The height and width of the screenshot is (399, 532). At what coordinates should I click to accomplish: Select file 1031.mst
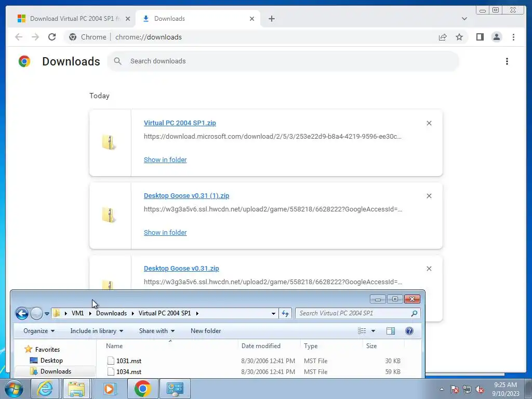click(x=129, y=361)
